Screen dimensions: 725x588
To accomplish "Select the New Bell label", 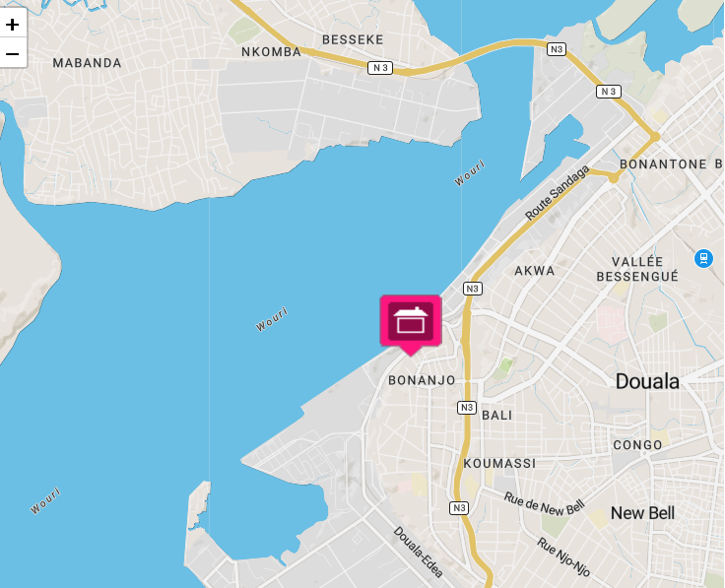I will [x=642, y=513].
